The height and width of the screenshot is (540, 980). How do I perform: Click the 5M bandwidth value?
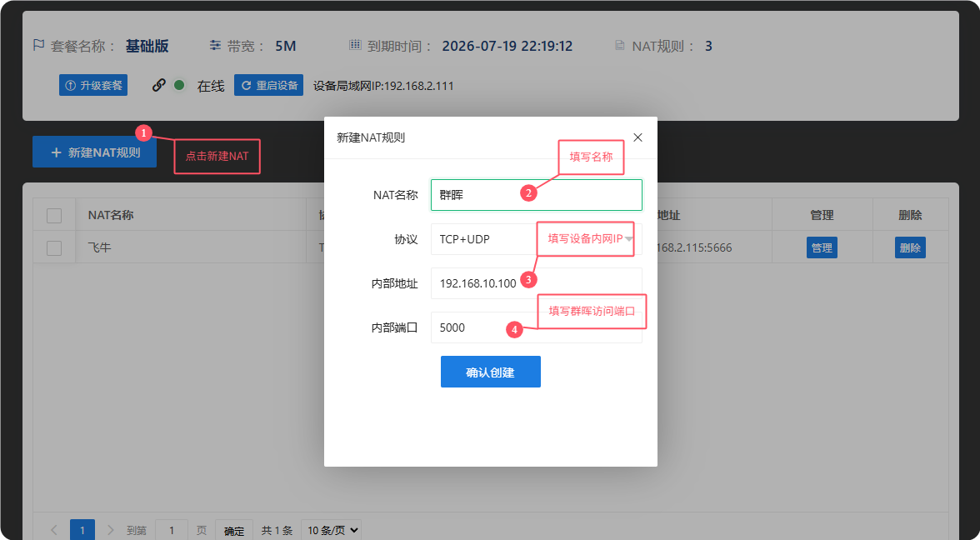pos(286,46)
